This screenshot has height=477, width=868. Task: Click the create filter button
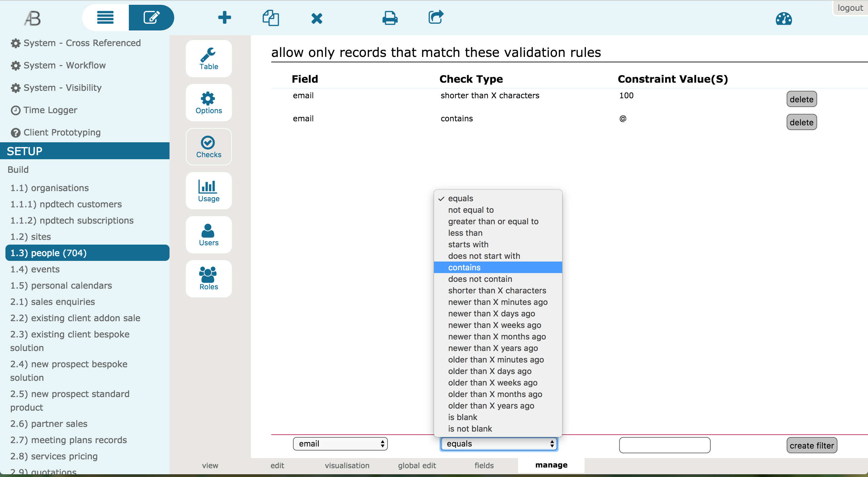[811, 445]
